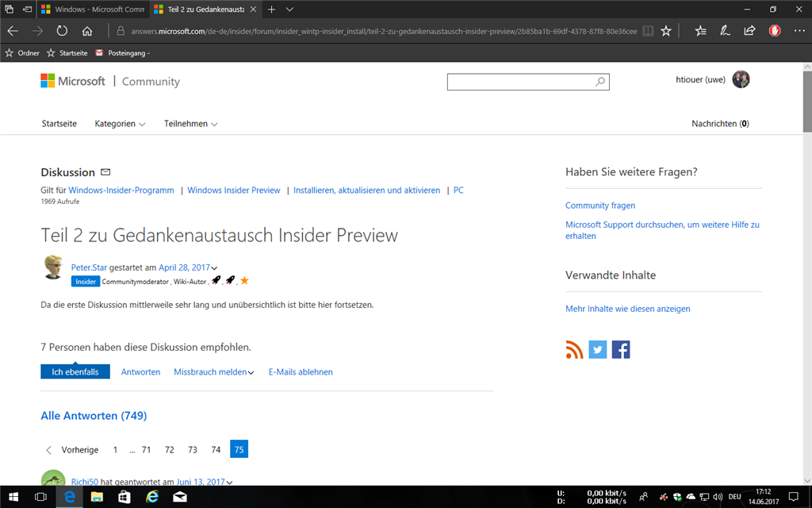Launch Microsoft Store from taskbar
The height and width of the screenshot is (508, 812).
(124, 497)
